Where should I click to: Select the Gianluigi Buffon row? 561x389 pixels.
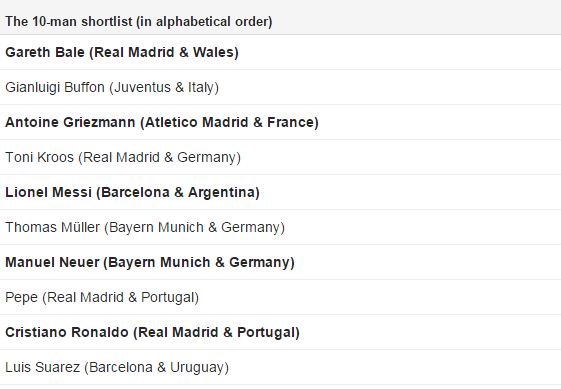pos(280,87)
